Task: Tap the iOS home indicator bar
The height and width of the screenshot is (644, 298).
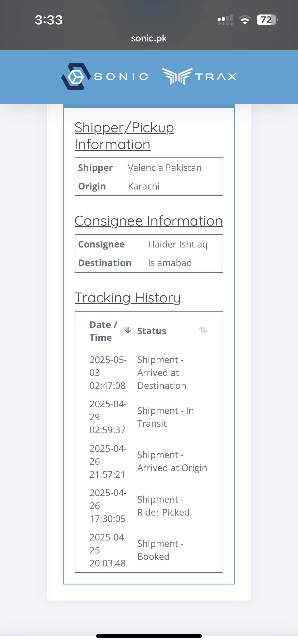Action: [149, 636]
